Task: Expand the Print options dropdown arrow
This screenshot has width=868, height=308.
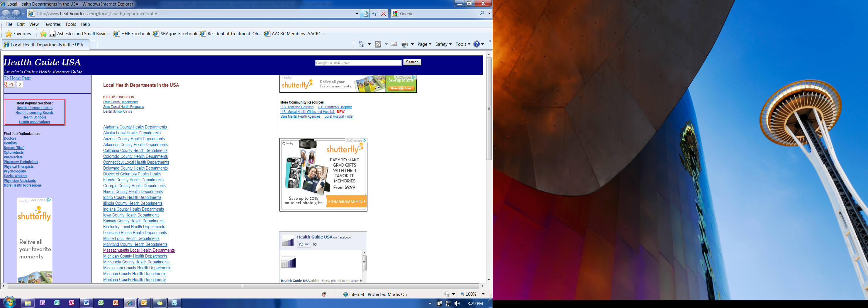Action: (412, 44)
